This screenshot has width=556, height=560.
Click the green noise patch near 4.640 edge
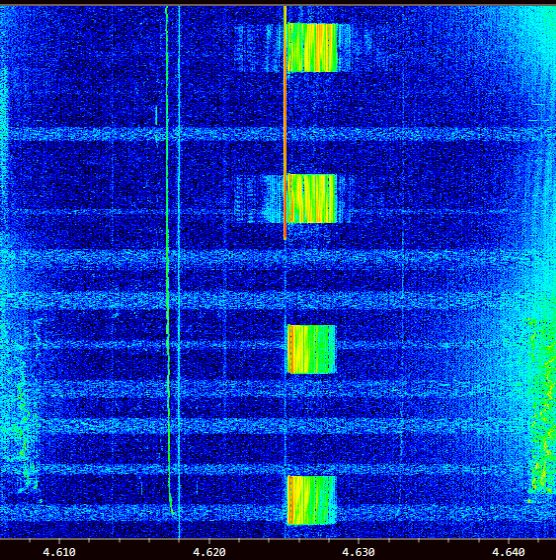point(542,407)
